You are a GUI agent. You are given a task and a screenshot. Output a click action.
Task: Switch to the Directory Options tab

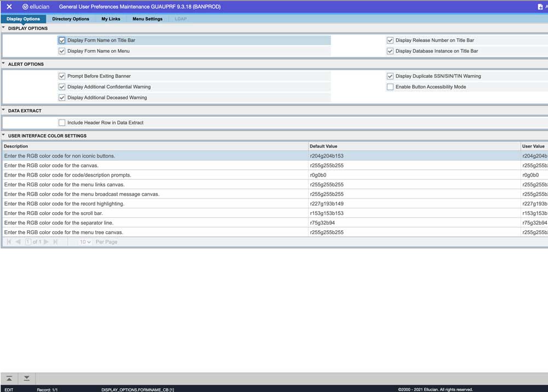71,18
